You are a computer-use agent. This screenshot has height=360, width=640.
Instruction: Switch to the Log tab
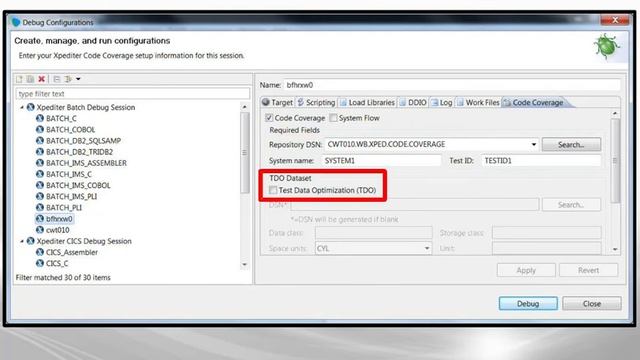[x=442, y=102]
